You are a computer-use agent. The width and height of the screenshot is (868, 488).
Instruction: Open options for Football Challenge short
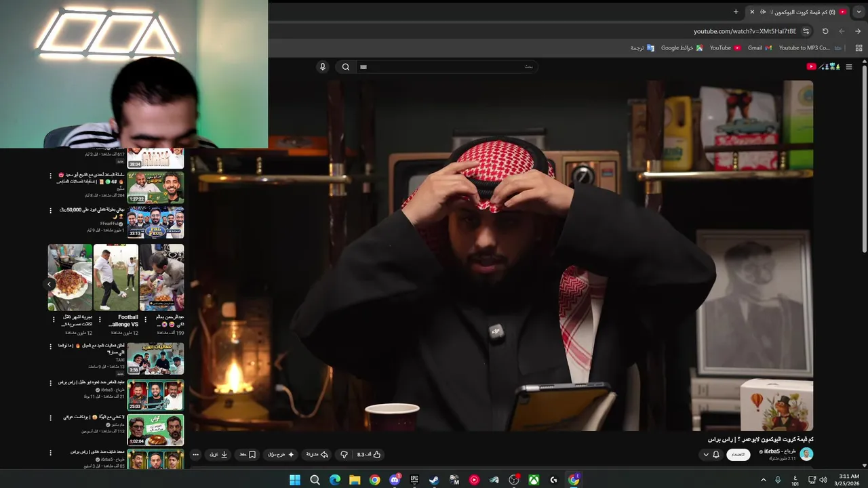click(100, 319)
